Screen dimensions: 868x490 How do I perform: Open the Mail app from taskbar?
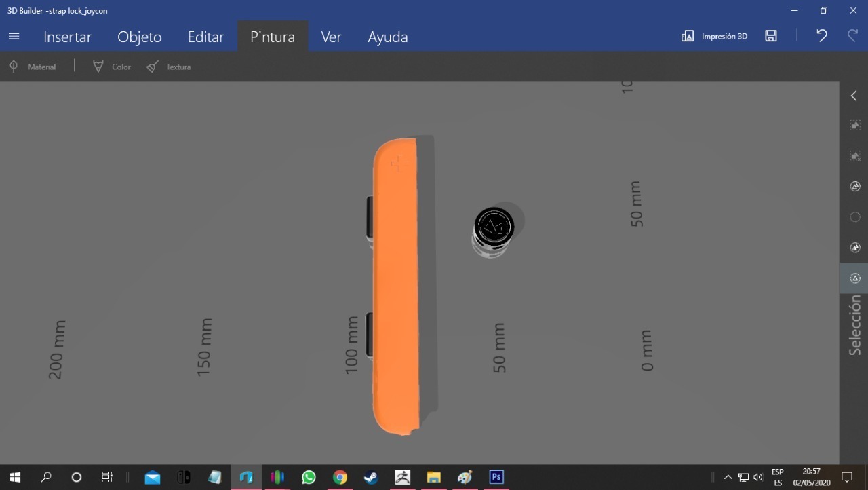pos(153,477)
